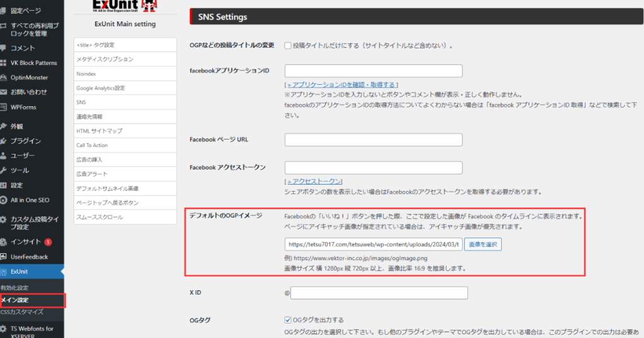Click アプリケーションIDを確認・取得する link

pos(341,85)
